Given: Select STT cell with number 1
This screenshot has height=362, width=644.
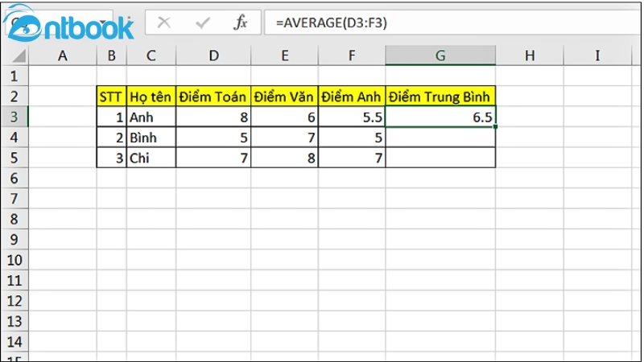Looking at the screenshot, I should click(x=111, y=117).
